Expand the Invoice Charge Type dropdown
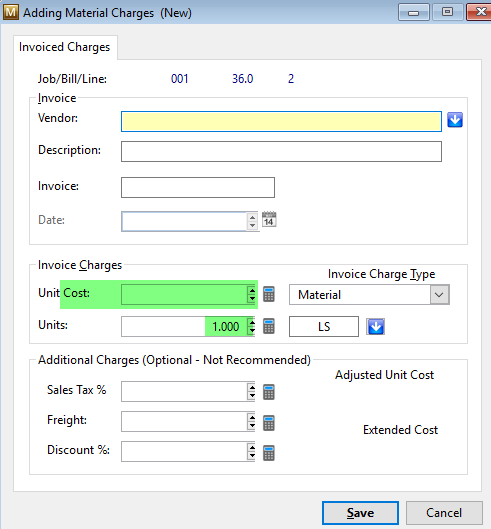This screenshot has width=491, height=529. pos(439,295)
